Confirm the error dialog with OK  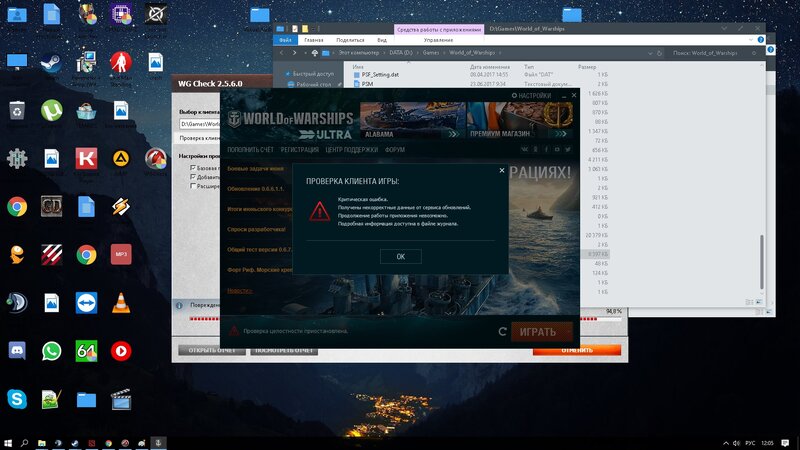coord(401,256)
